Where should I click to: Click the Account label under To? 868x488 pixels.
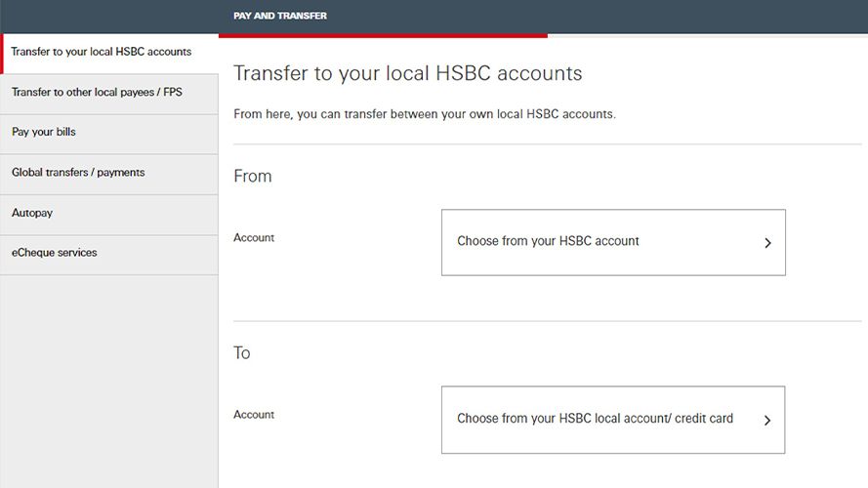254,415
